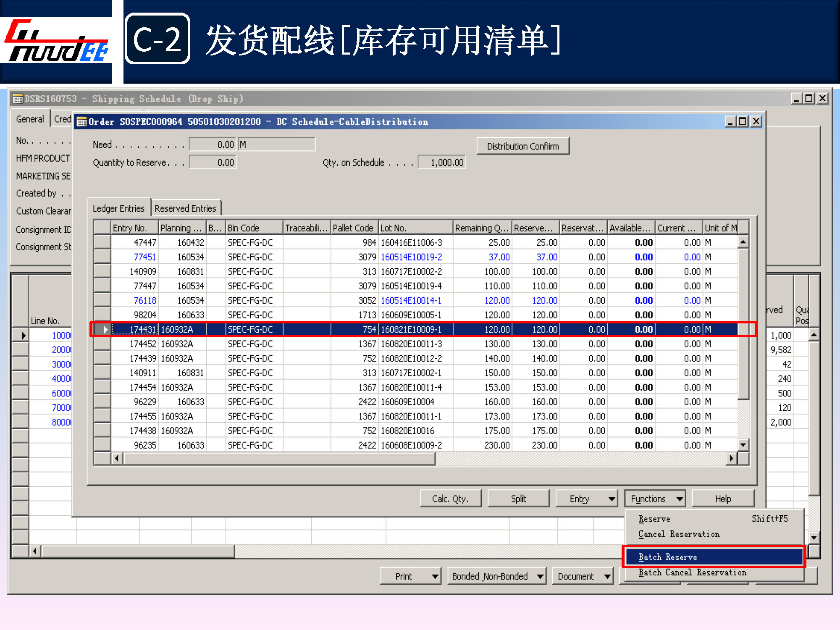Expand the Entry dropdown button

click(586, 499)
